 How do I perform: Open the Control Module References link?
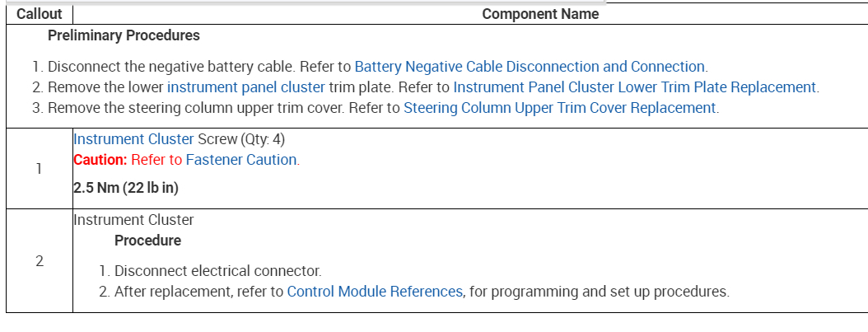click(x=375, y=291)
